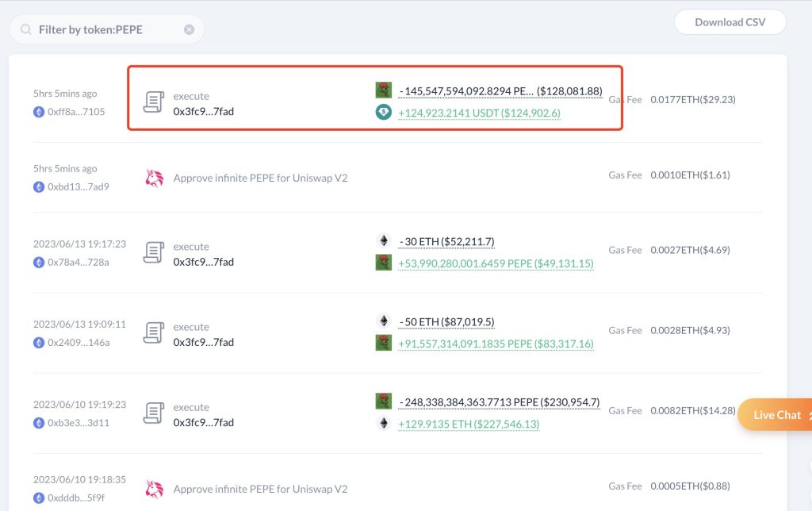The height and width of the screenshot is (511, 812).
Task: Click the ETH icon beside -30 ETH
Action: pos(384,240)
